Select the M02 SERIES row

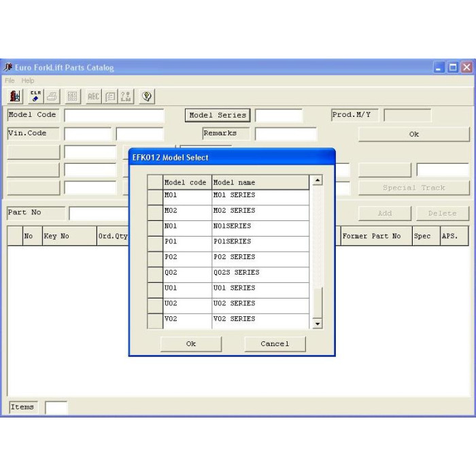coord(228,213)
